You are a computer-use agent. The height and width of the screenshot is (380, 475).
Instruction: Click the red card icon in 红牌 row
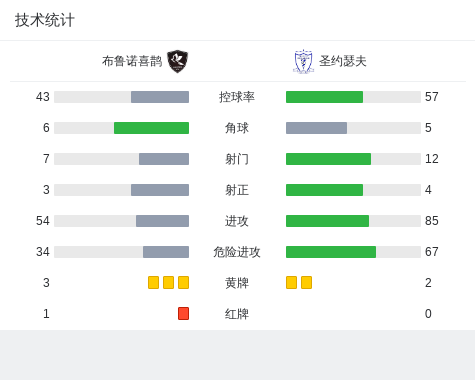coord(183,313)
